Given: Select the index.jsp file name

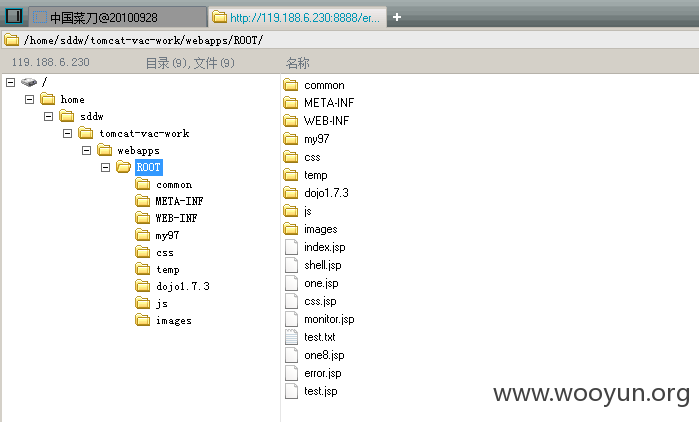Looking at the screenshot, I should coord(325,247).
